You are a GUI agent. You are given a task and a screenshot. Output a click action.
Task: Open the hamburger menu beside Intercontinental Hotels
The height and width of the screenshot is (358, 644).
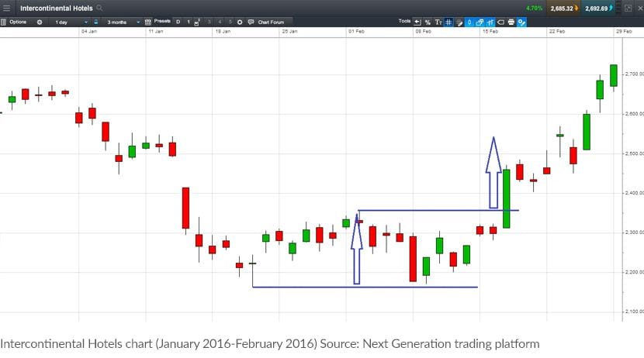coord(8,9)
